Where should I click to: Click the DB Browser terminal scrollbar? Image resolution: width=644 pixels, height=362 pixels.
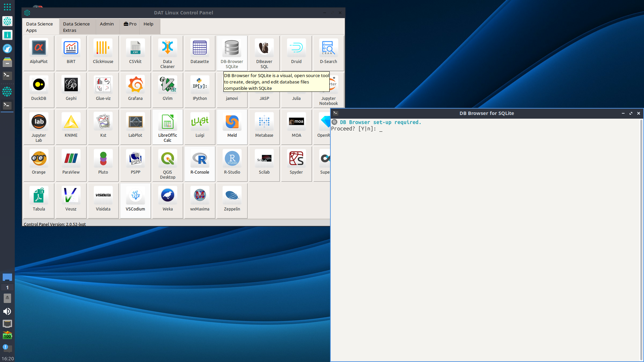coord(641,239)
